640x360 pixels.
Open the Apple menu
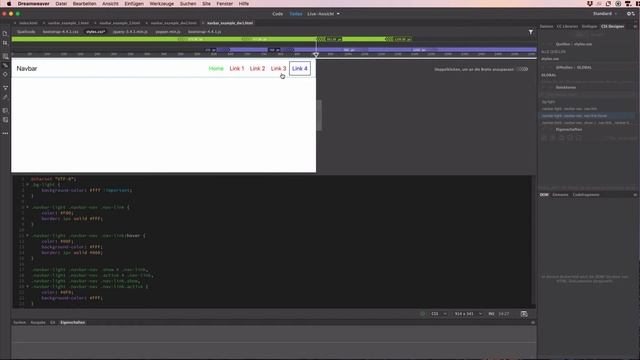pyautogui.click(x=9, y=4)
